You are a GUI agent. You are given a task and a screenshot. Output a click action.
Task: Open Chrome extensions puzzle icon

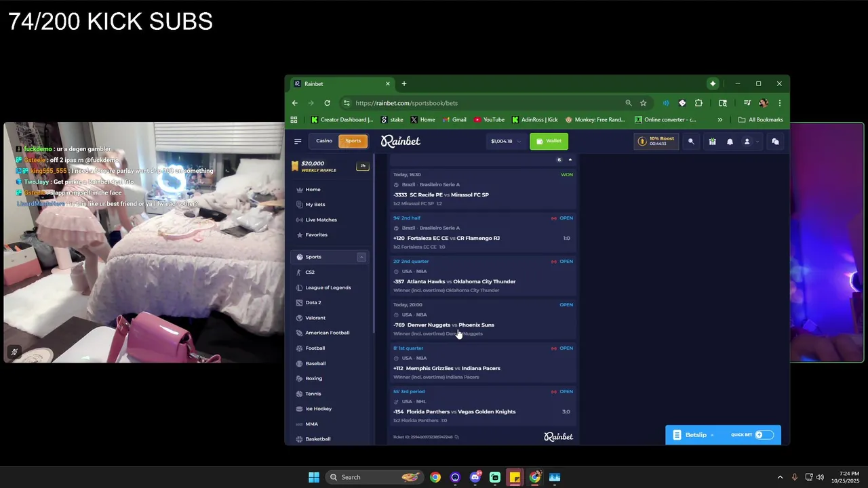(698, 103)
